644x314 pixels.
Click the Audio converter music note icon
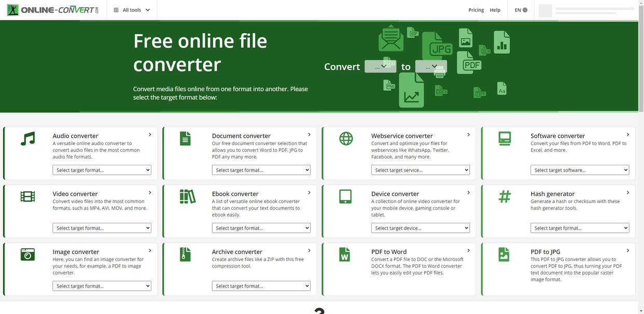tap(28, 139)
